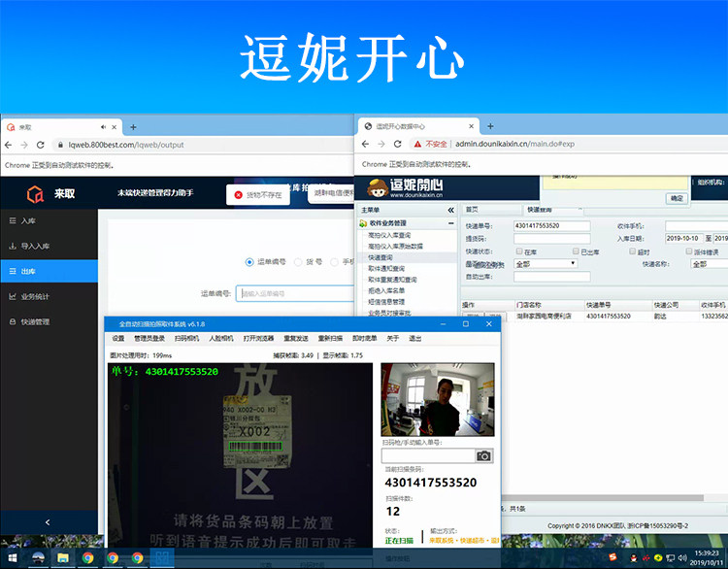The image size is (728, 569).
Task: Open the Windows Start menu
Action: (13, 557)
